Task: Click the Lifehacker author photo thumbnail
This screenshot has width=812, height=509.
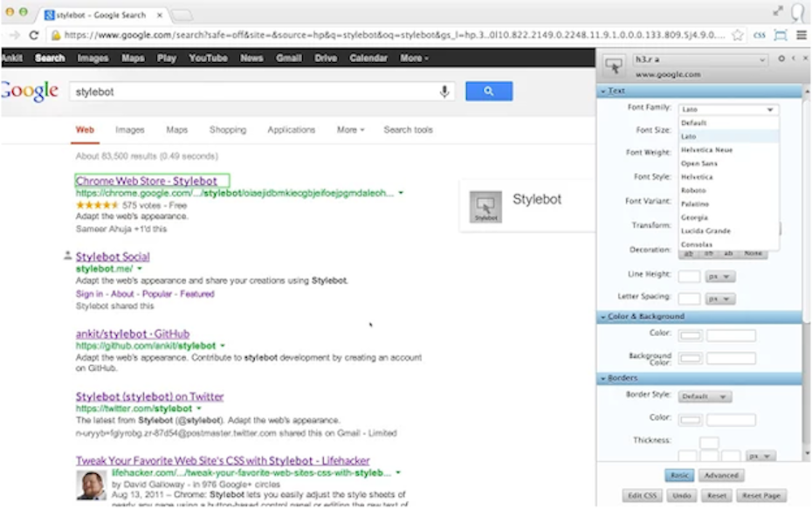Action: pos(91,485)
